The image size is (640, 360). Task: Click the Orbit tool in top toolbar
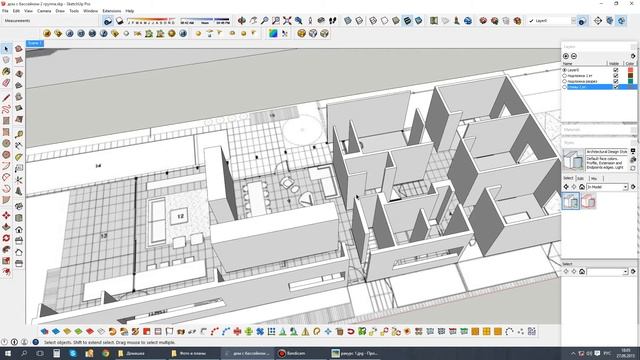pyautogui.click(x=242, y=20)
